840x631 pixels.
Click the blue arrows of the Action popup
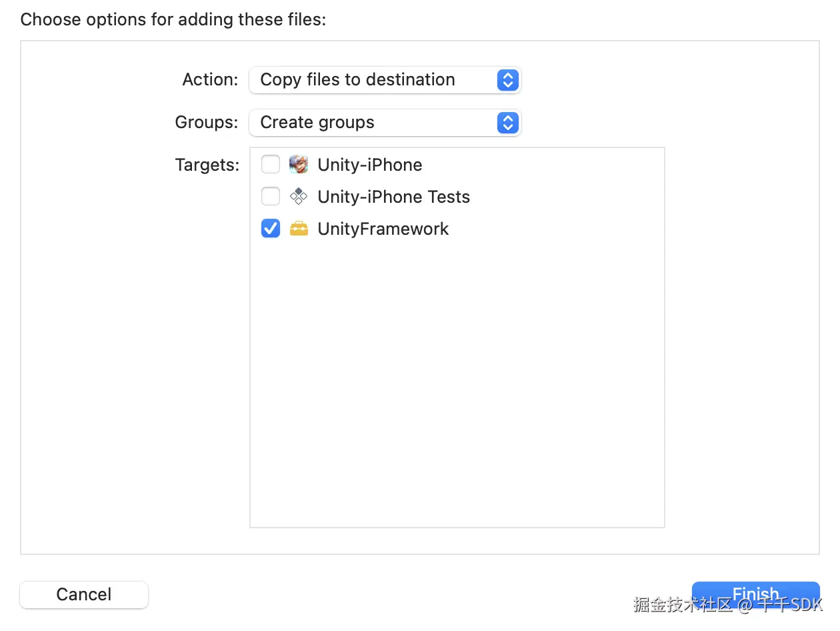tap(507, 80)
